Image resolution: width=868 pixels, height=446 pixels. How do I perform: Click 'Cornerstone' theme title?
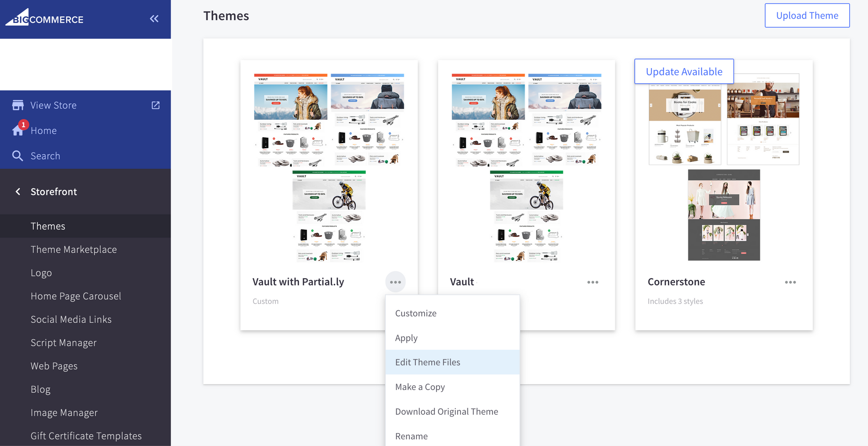[x=676, y=282]
